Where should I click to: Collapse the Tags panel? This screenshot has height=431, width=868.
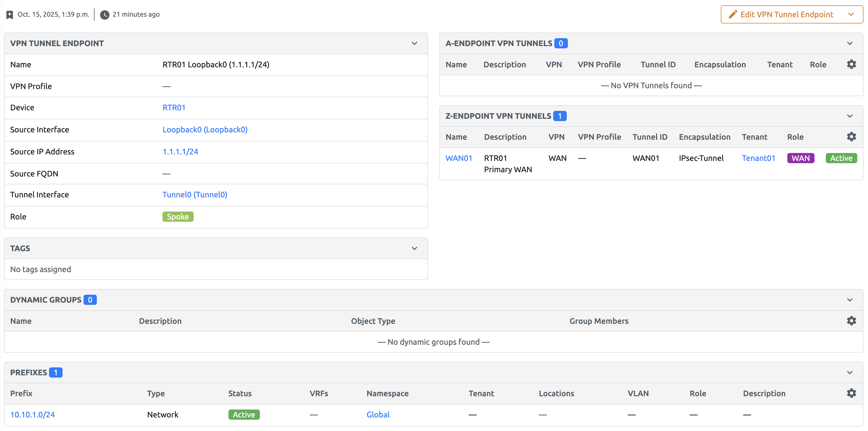click(x=414, y=248)
